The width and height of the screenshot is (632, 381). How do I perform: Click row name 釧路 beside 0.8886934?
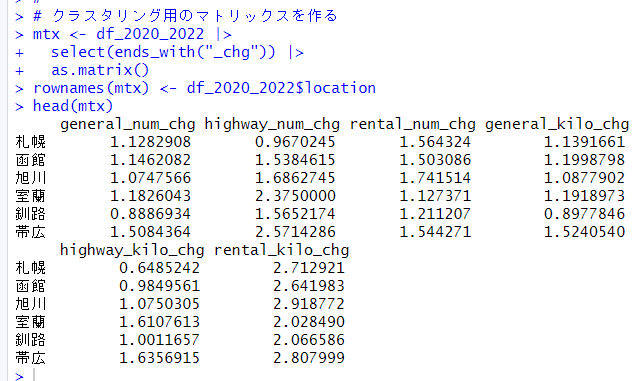[x=31, y=214]
